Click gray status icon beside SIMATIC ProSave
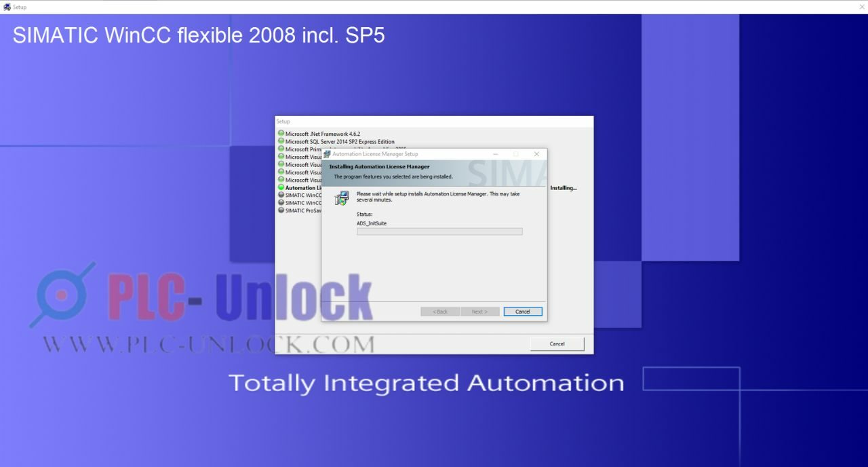The width and height of the screenshot is (868, 467). tap(281, 210)
